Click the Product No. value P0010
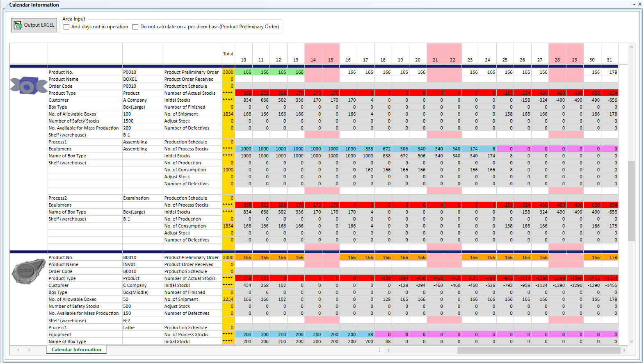 tap(130, 72)
